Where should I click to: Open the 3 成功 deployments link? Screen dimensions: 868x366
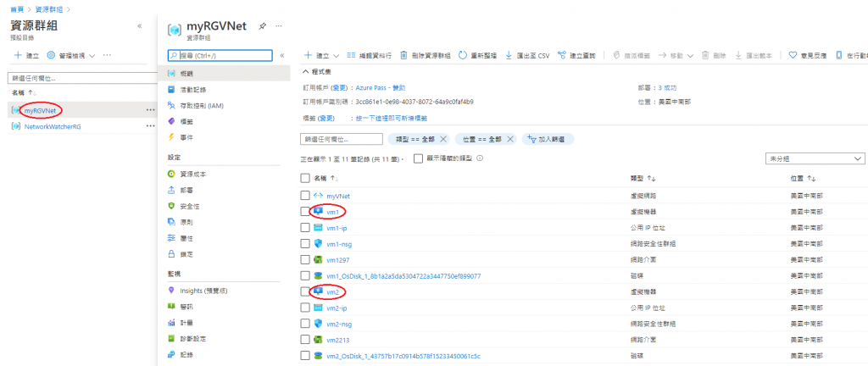click(x=668, y=88)
